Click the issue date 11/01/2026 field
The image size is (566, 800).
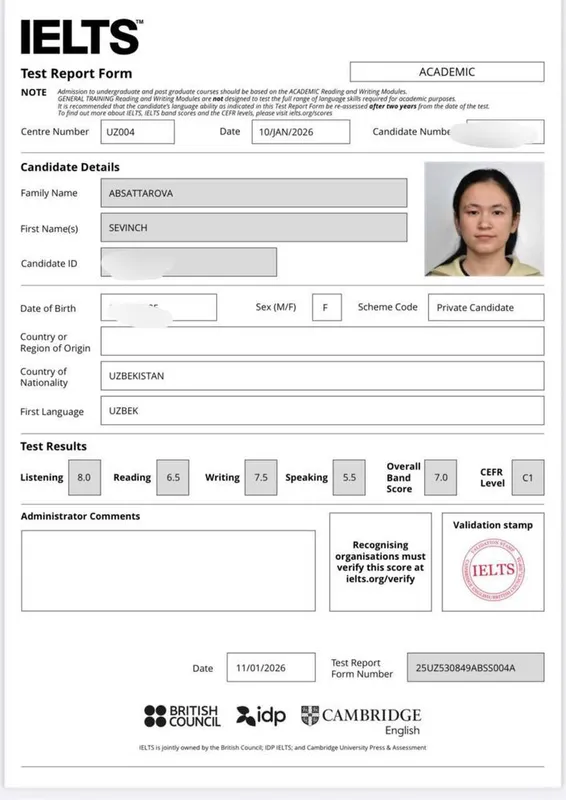(x=272, y=667)
